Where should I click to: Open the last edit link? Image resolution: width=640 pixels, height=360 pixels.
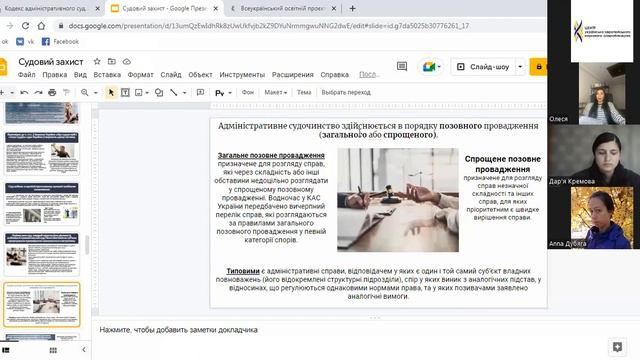(369, 75)
